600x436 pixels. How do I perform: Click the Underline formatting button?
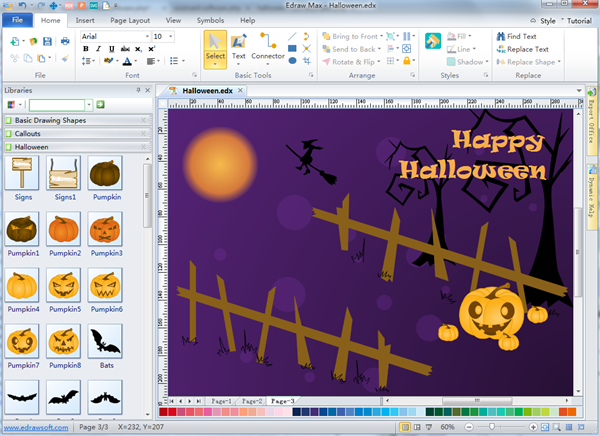(x=111, y=49)
